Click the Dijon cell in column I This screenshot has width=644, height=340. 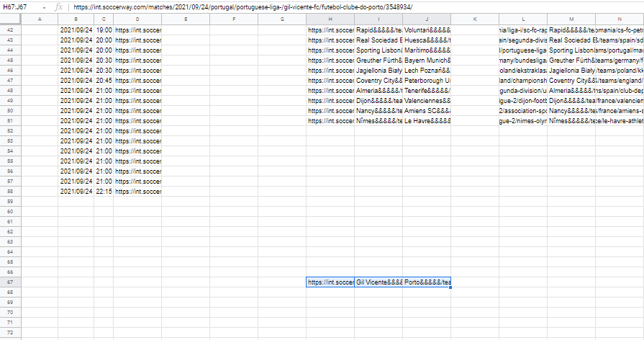[x=378, y=101]
